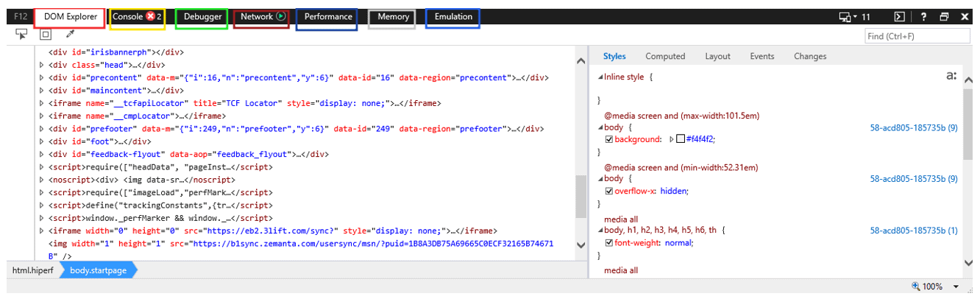Activate the Select element pointer tool

[21, 34]
